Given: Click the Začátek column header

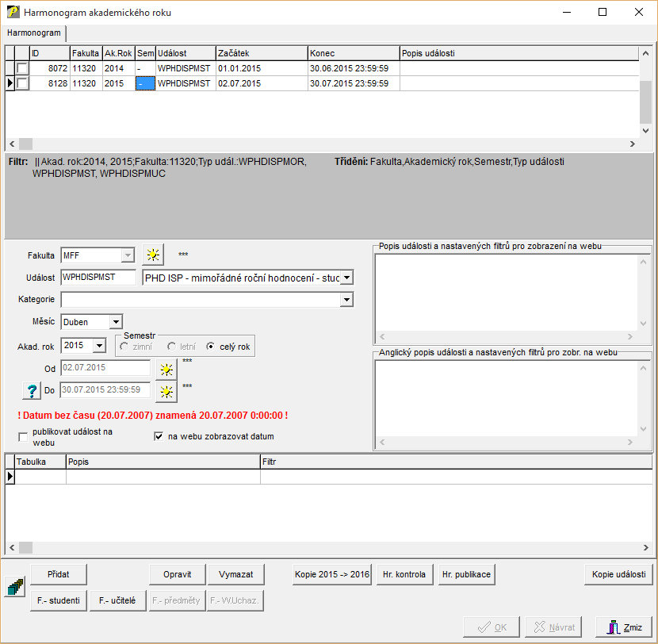Looking at the screenshot, I should (261, 53).
